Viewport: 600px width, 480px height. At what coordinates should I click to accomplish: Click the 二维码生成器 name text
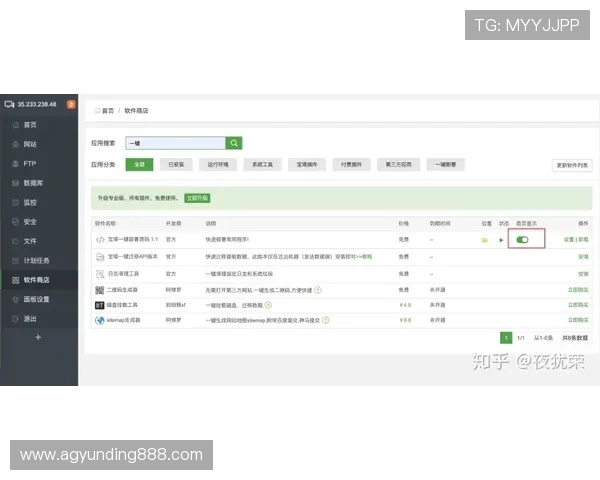[x=122, y=290]
